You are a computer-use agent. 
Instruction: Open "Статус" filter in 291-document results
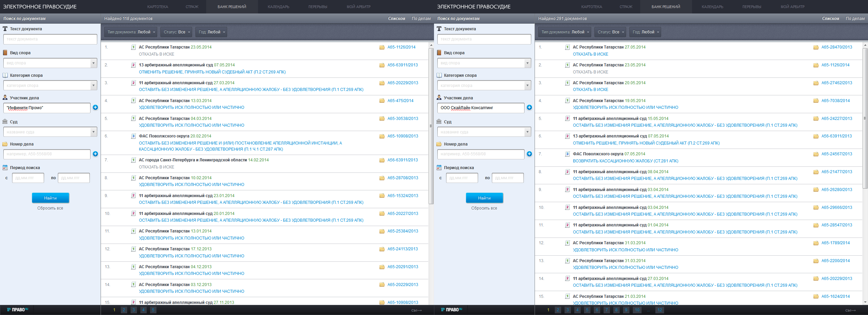(x=610, y=32)
